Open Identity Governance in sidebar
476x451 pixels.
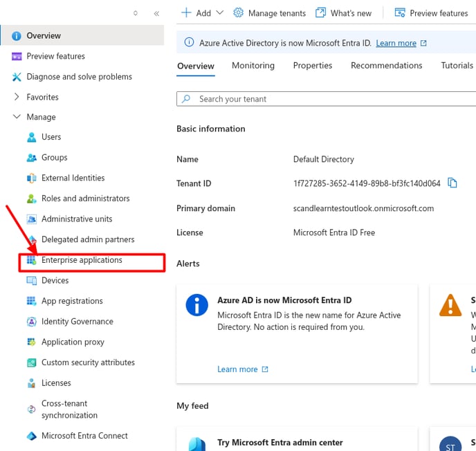pos(77,322)
